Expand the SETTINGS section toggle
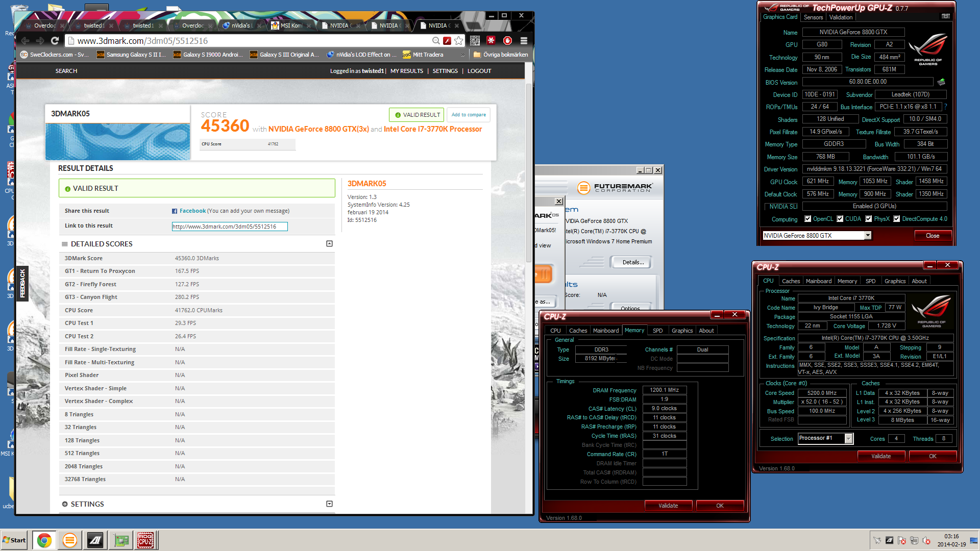The width and height of the screenshot is (980, 551). coord(329,504)
